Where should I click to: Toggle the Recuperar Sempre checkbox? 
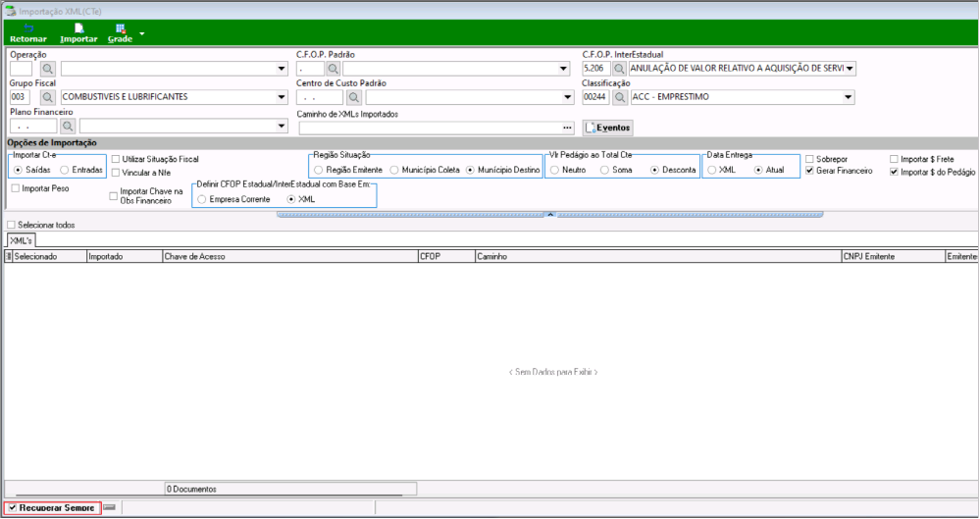(13, 508)
